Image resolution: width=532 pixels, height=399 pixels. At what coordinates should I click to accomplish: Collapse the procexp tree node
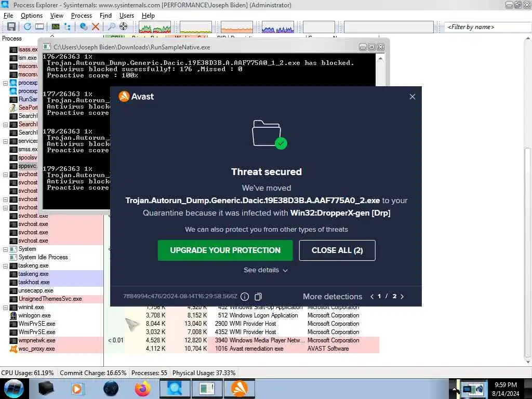(5, 83)
